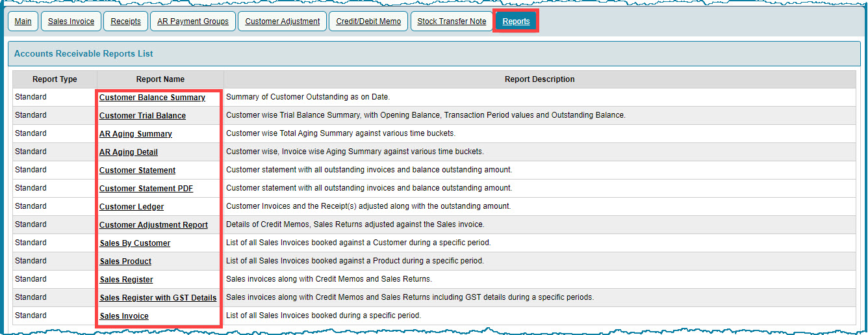Select description 'Sales Invoices booked against a Product'
Image resolution: width=868 pixels, height=335 pixels.
pyautogui.click(x=355, y=261)
